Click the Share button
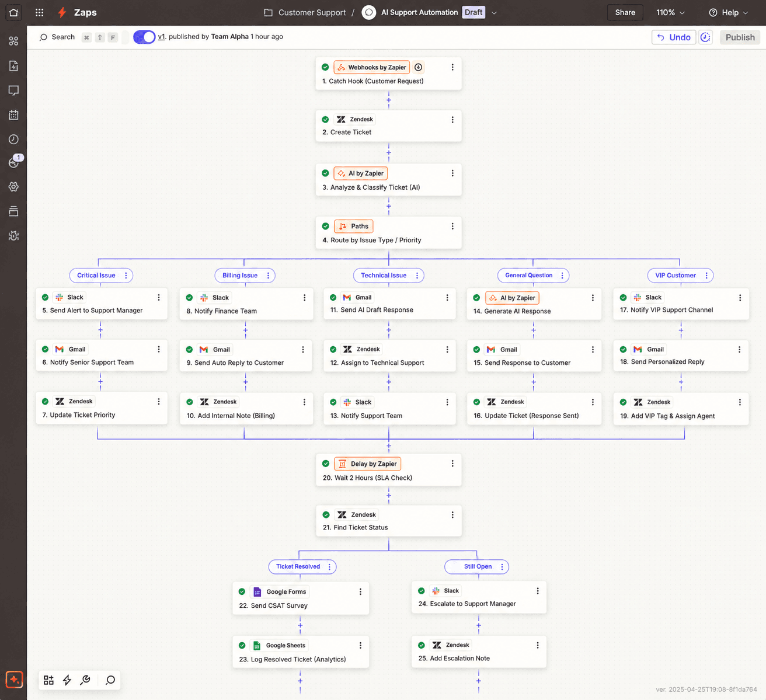This screenshot has width=766, height=700. (x=625, y=12)
